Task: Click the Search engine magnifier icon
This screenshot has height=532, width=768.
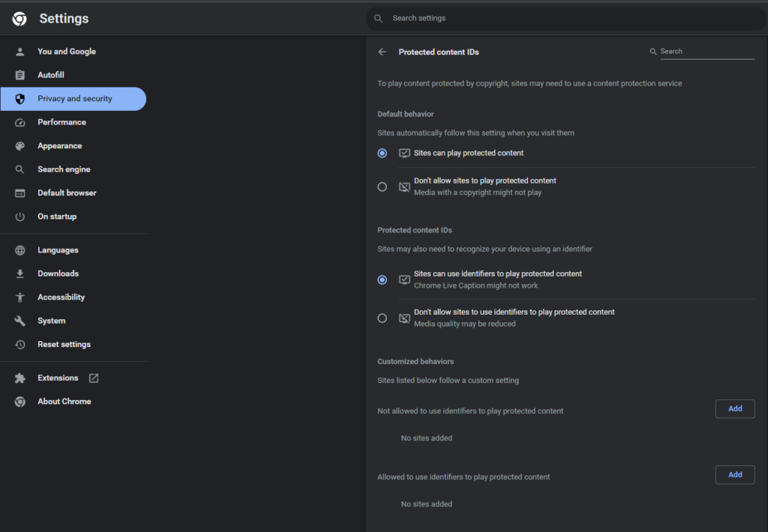Action: click(21, 169)
